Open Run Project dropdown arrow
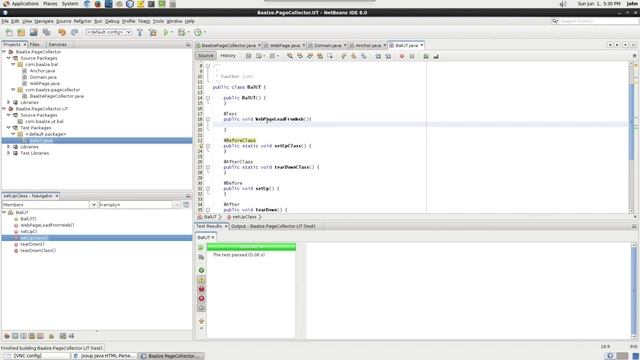Image resolution: width=640 pixels, height=360 pixels. 172,32
